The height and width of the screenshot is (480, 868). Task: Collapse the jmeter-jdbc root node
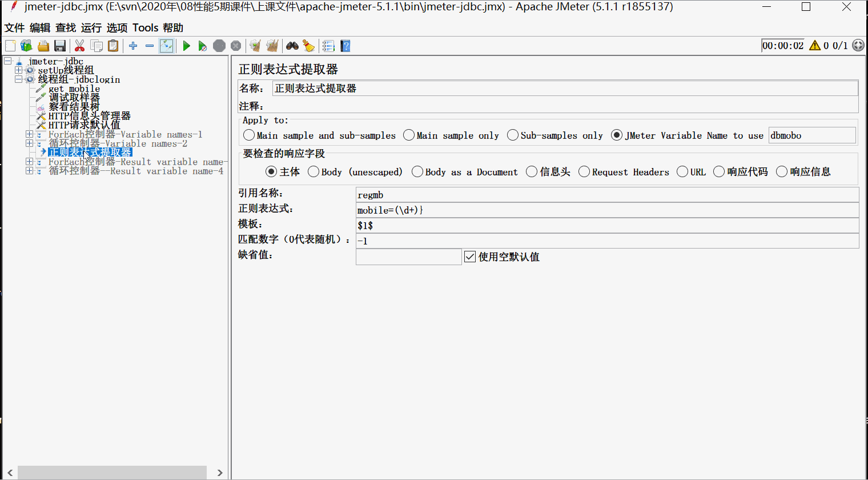click(x=8, y=61)
